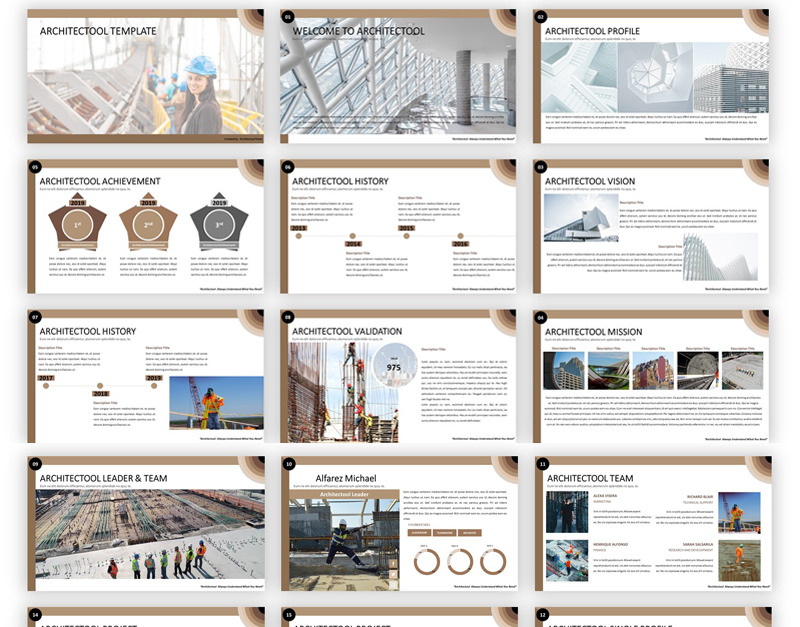Select the rebar construction photo in Validation slide
The width and height of the screenshot is (800, 627).
click(343, 392)
